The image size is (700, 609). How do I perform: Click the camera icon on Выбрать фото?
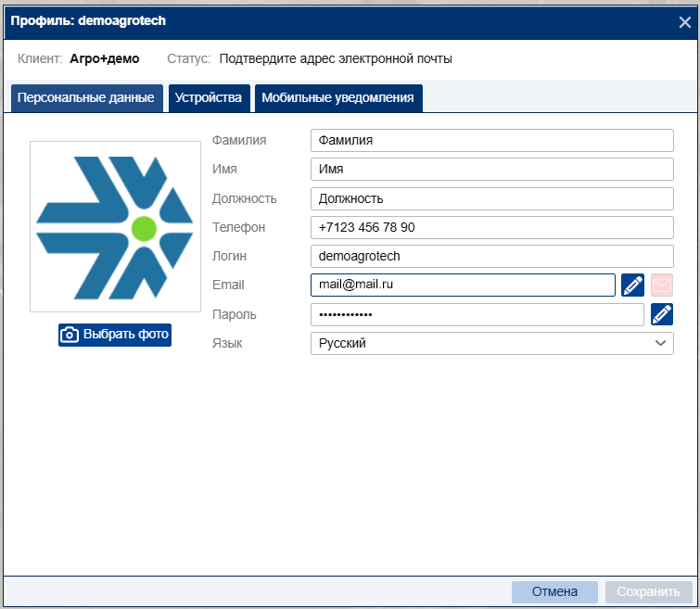(70, 335)
